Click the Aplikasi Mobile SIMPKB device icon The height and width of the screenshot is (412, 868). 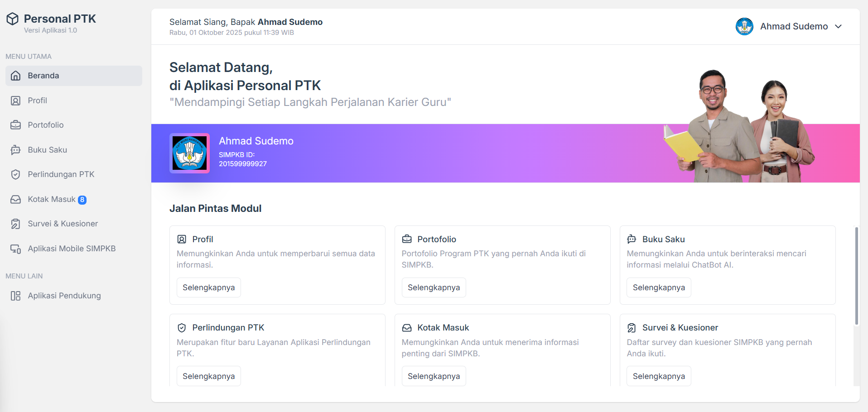(16, 249)
